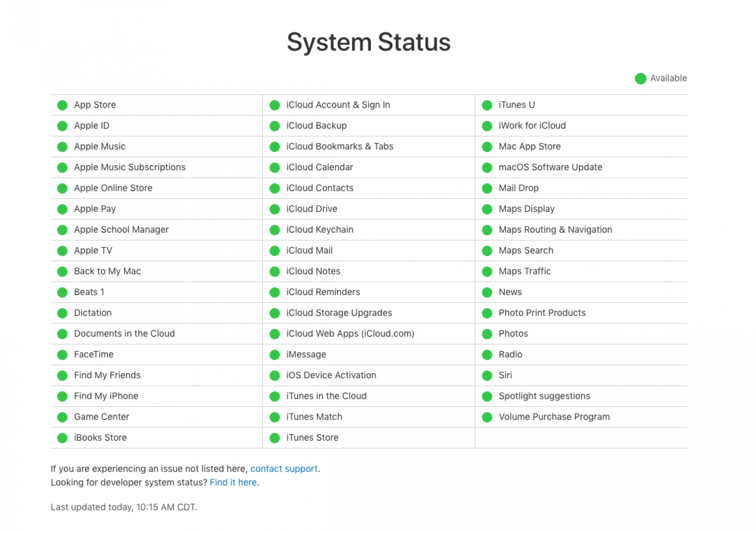Click the System Status heading
Image resolution: width=756 pixels, height=533 pixels.
pyautogui.click(x=368, y=42)
